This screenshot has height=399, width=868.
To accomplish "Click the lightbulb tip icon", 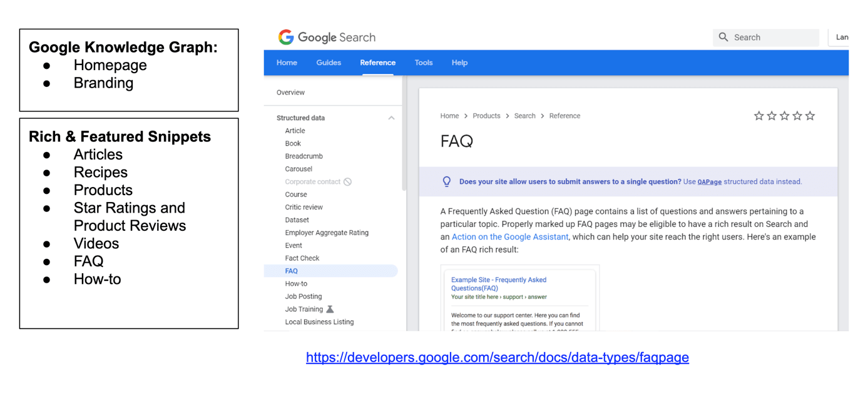I will (x=446, y=181).
